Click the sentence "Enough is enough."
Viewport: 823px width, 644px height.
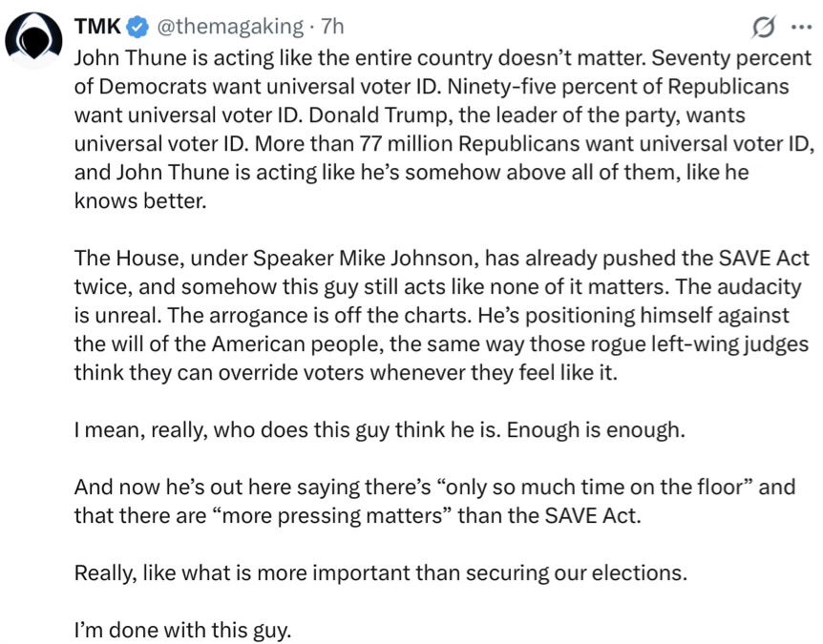[596, 429]
